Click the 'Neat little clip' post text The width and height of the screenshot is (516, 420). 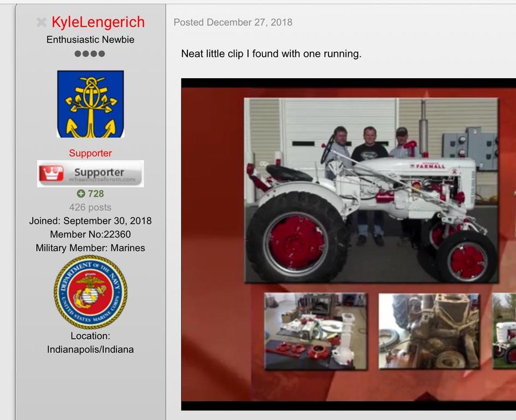point(271,54)
